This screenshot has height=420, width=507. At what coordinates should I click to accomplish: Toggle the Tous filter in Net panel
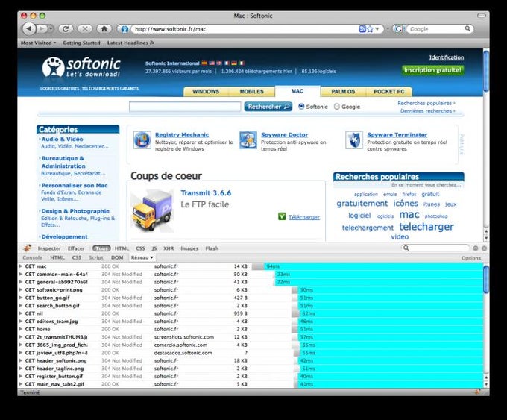(101, 248)
